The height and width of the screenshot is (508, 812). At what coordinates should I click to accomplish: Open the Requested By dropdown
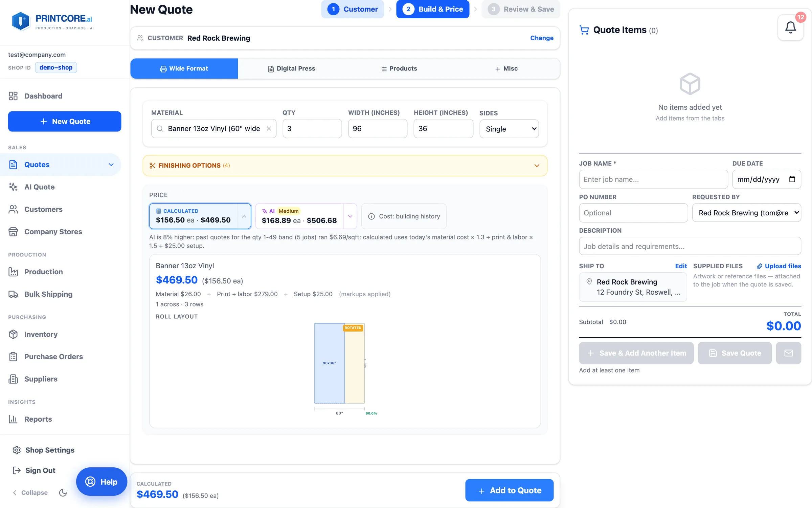[747, 213]
